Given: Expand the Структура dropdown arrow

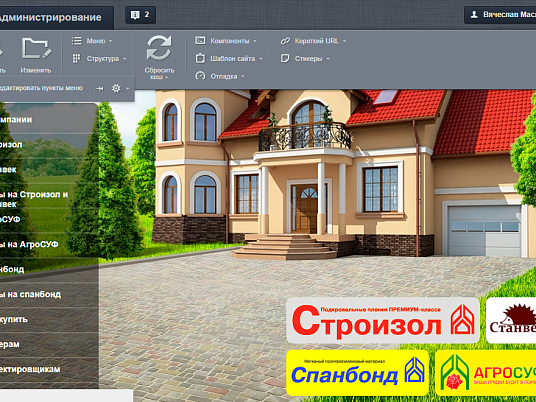Looking at the screenshot, I should (x=124, y=59).
